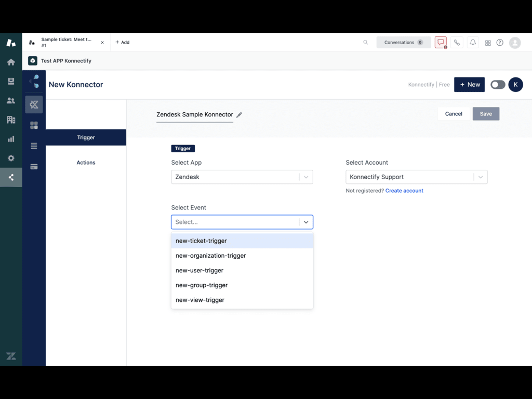
Task: Open the Home icon in Zendesk sidebar
Action: click(11, 62)
